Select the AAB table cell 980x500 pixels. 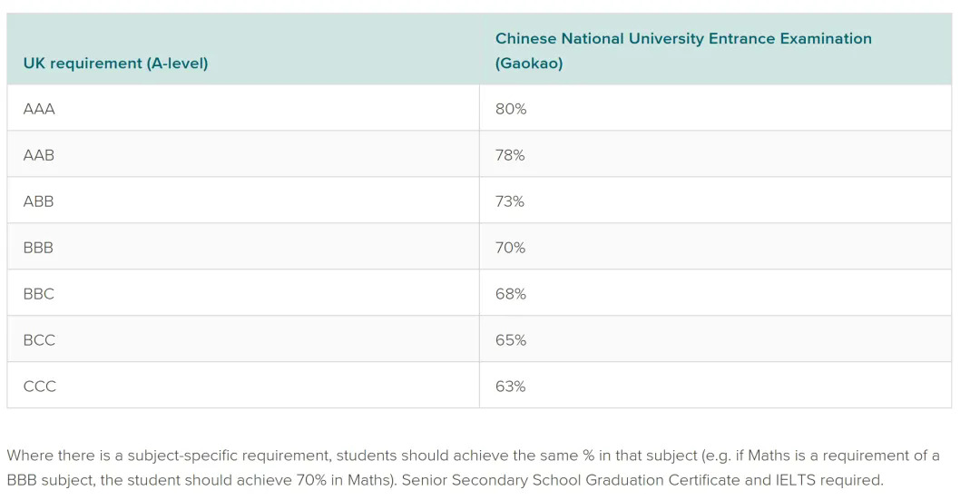coord(39,155)
